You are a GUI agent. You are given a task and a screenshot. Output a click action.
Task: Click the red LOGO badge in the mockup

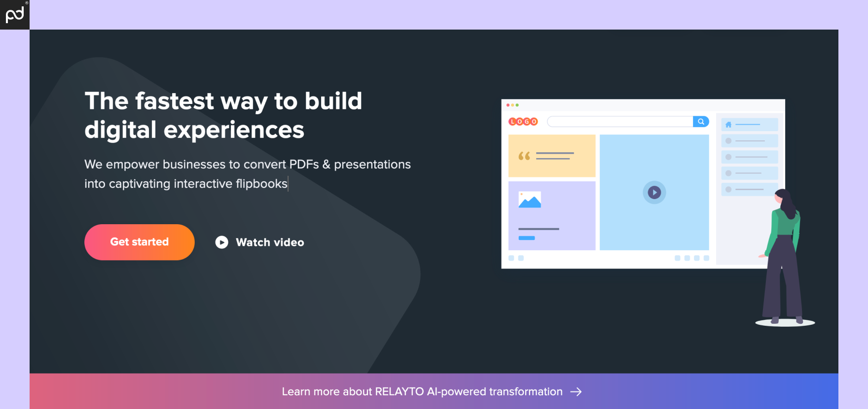coord(523,122)
